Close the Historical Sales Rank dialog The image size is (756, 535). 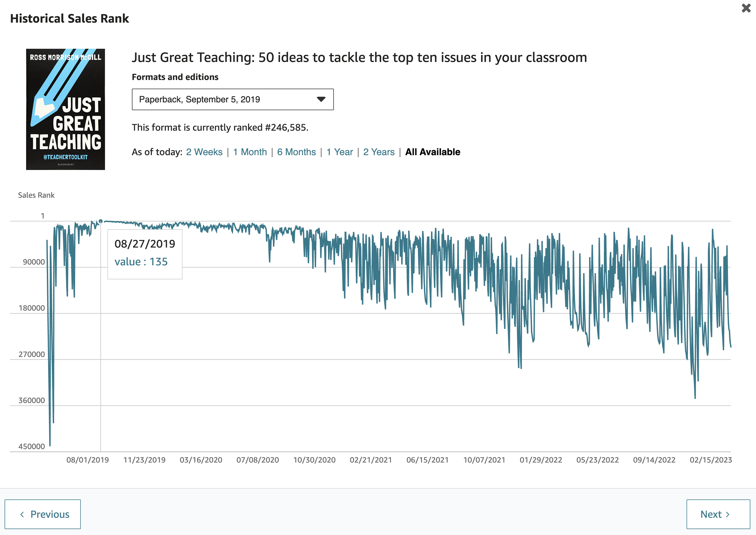point(746,8)
